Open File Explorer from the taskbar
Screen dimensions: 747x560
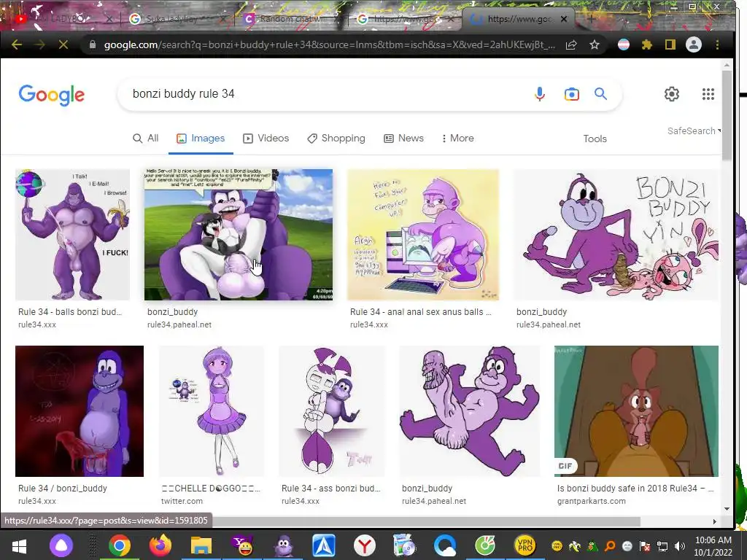[201, 545]
